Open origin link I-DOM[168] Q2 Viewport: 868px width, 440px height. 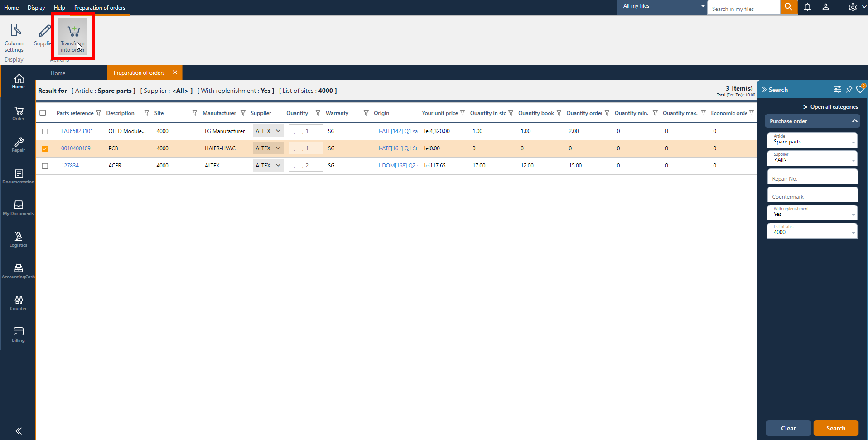pyautogui.click(x=398, y=166)
